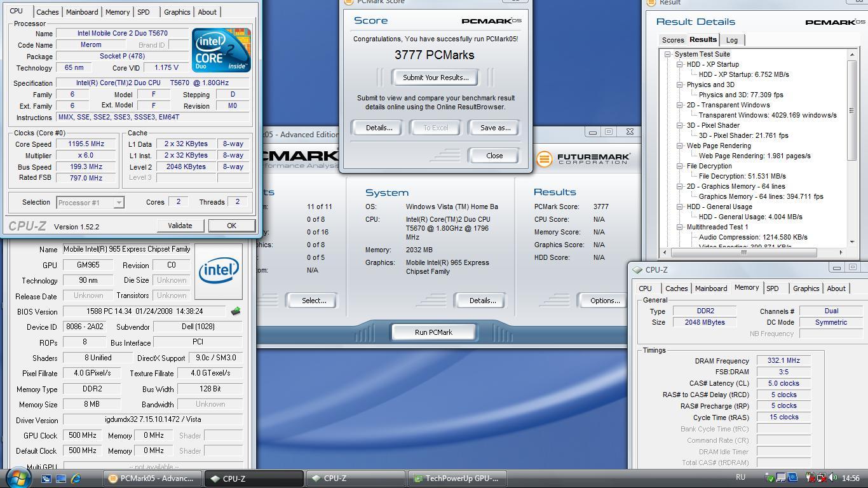The image size is (868, 488).
Task: Click the Core Speed 1195.5 MHz field
Action: tap(86, 144)
